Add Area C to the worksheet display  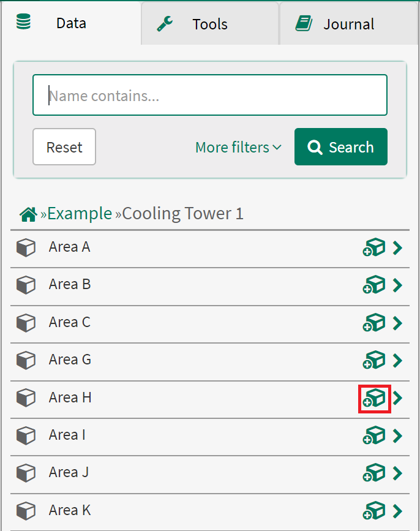(x=374, y=323)
